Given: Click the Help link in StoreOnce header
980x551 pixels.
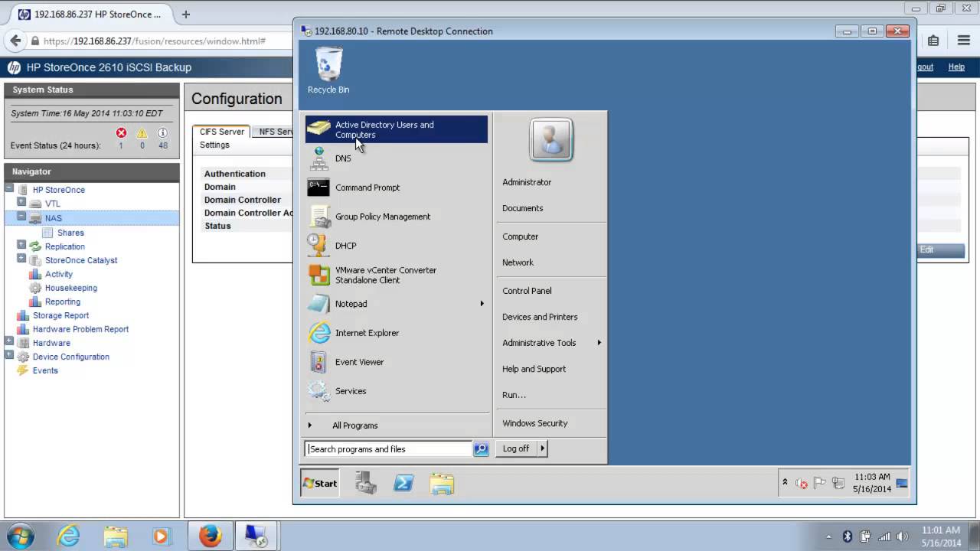Looking at the screenshot, I should (x=956, y=67).
